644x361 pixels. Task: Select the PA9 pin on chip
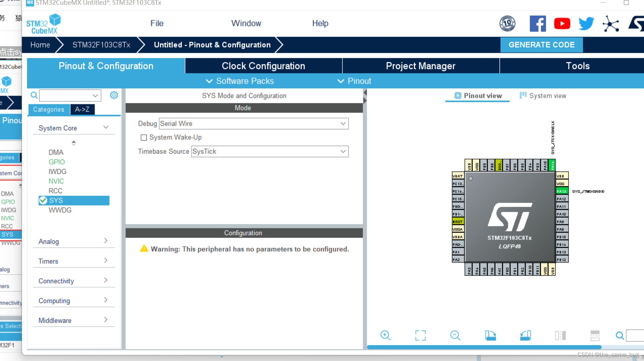[x=562, y=222]
